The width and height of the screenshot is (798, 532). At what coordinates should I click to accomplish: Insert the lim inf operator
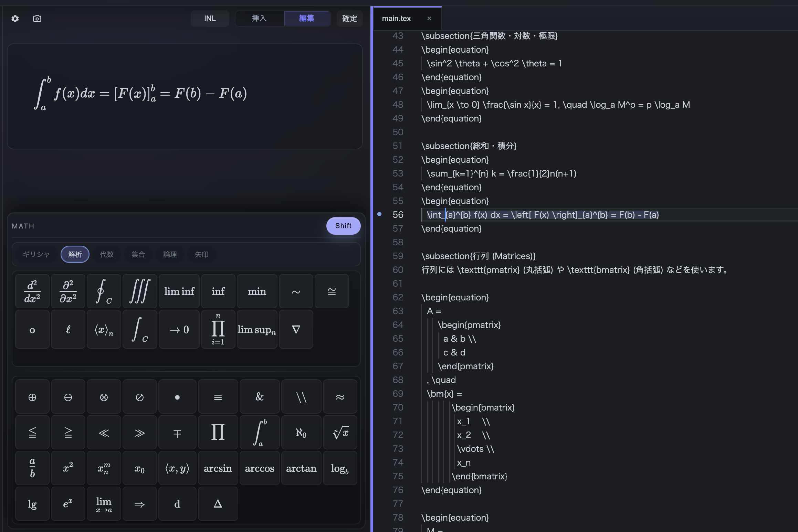click(x=179, y=291)
